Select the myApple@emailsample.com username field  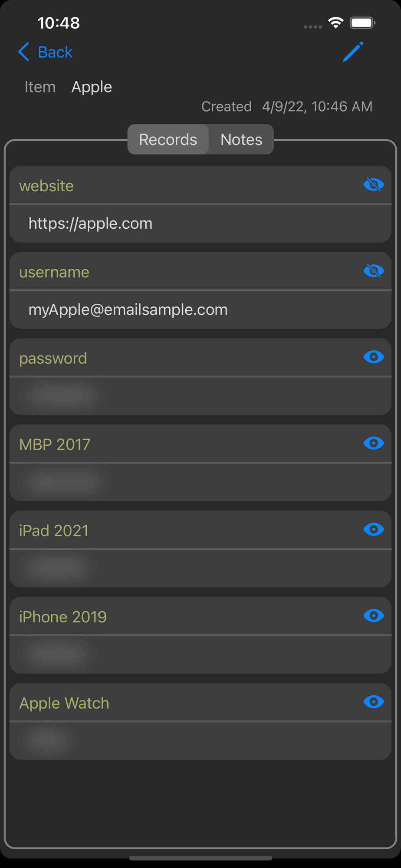click(200, 310)
